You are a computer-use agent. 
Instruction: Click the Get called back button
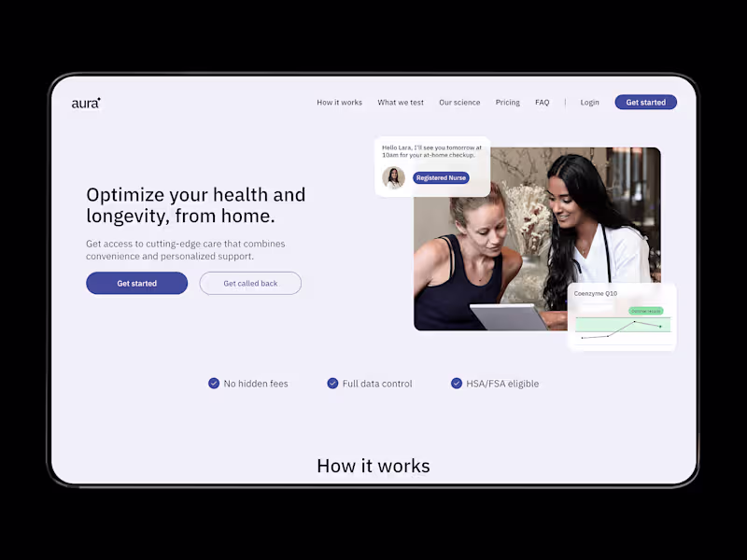pyautogui.click(x=250, y=283)
